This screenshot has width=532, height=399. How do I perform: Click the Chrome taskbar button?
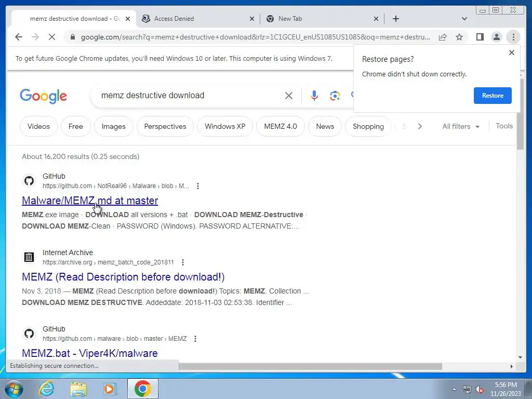143,389
